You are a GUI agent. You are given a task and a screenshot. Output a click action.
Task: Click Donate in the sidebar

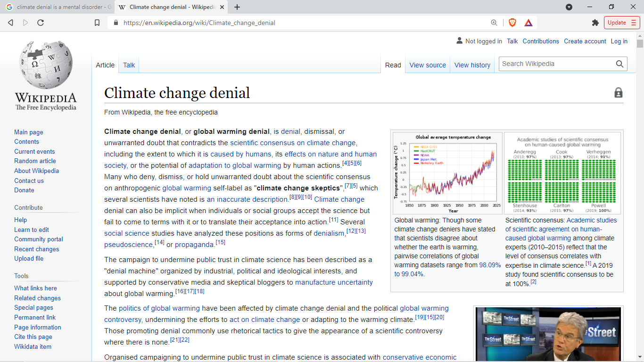click(x=24, y=190)
